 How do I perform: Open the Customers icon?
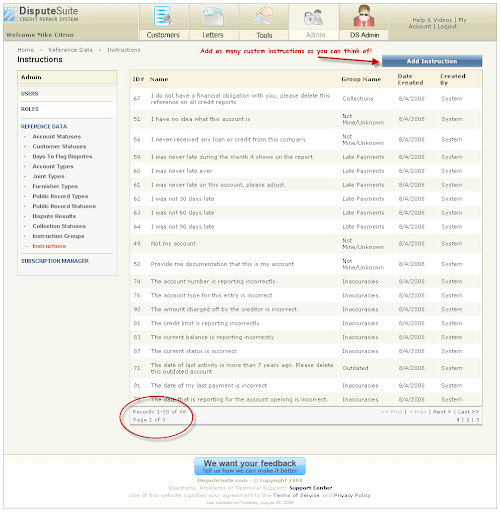163,16
